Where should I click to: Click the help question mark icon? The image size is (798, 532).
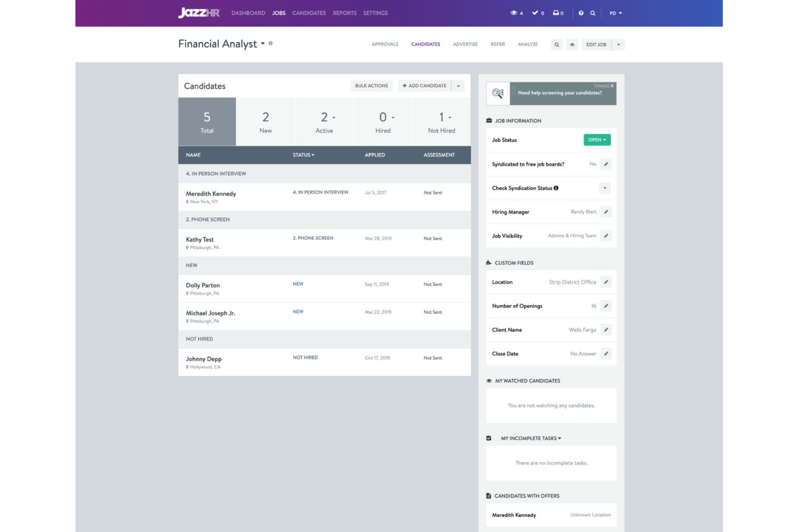tap(581, 13)
